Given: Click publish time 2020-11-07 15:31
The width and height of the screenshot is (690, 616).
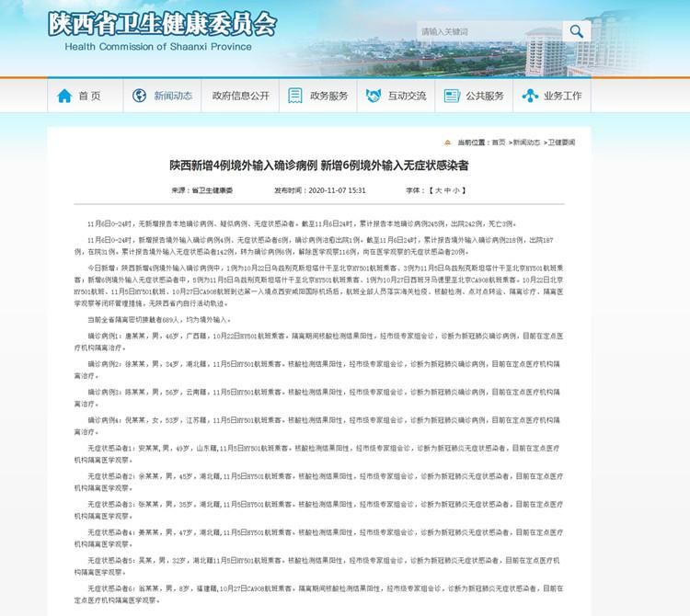Looking at the screenshot, I should pyautogui.click(x=337, y=190).
